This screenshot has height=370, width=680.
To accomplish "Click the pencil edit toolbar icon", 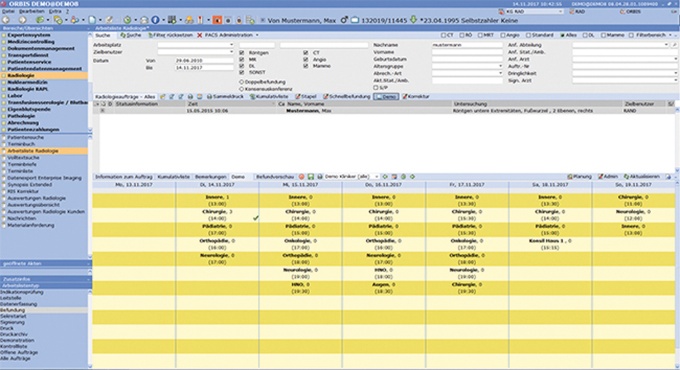I will 109,20.
